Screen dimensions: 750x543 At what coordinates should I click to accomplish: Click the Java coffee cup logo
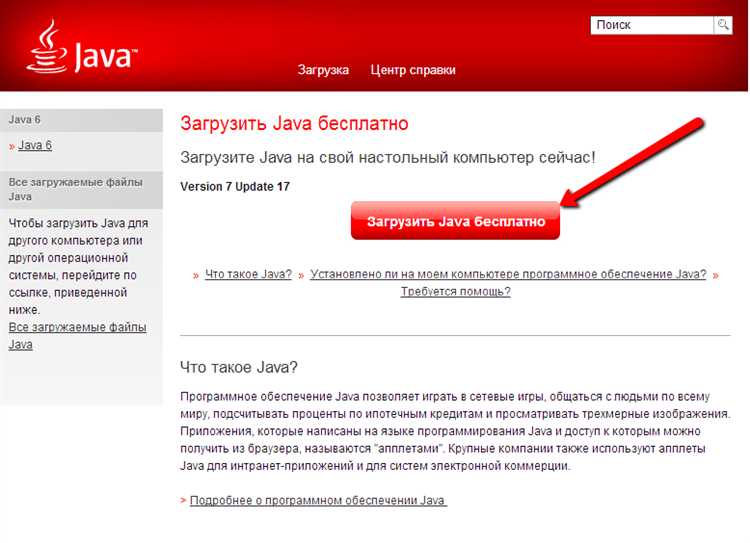coord(81,47)
